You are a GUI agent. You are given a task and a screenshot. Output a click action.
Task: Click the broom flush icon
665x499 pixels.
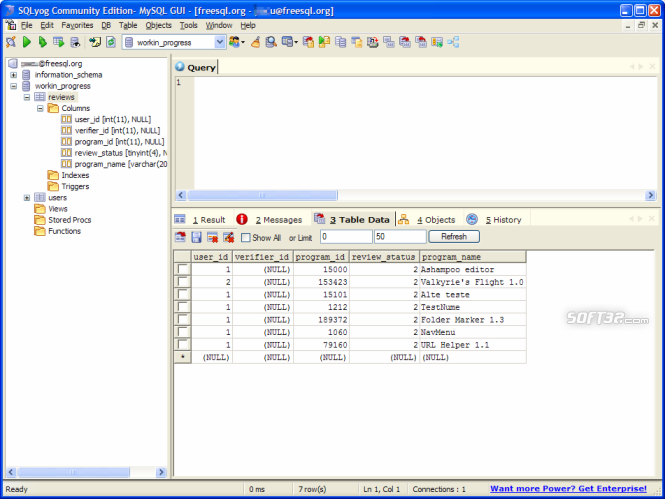click(x=255, y=42)
